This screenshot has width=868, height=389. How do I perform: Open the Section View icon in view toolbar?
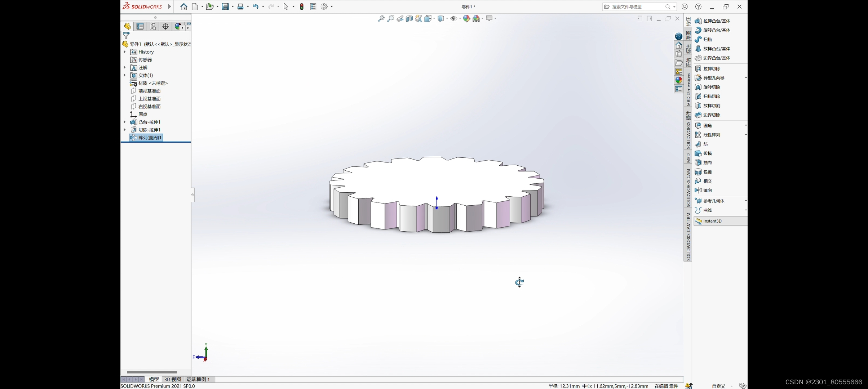point(409,19)
